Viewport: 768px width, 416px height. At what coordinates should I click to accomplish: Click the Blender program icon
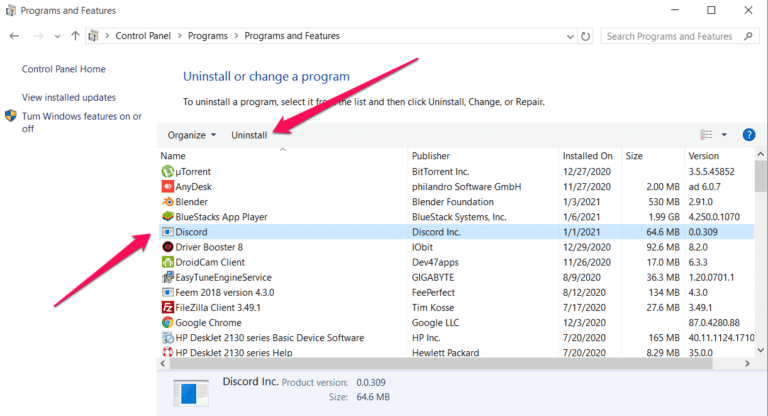pos(168,202)
